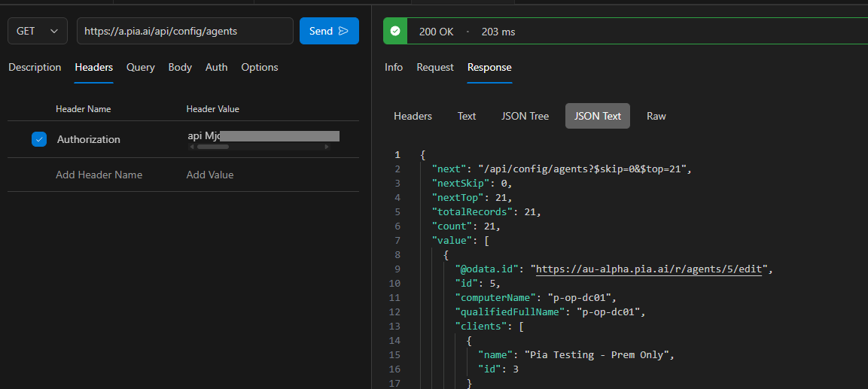
Task: Click the request URL input field
Action: [184, 31]
